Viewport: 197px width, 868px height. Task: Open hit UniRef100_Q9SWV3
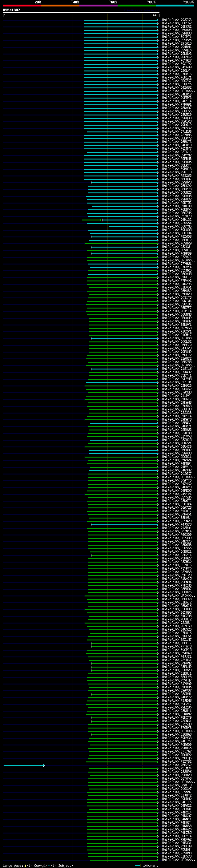(177, 182)
